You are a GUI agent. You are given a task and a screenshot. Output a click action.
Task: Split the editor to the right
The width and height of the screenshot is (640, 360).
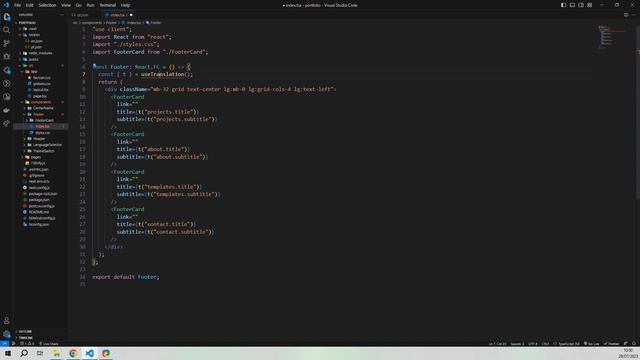pyautogui.click(x=626, y=15)
